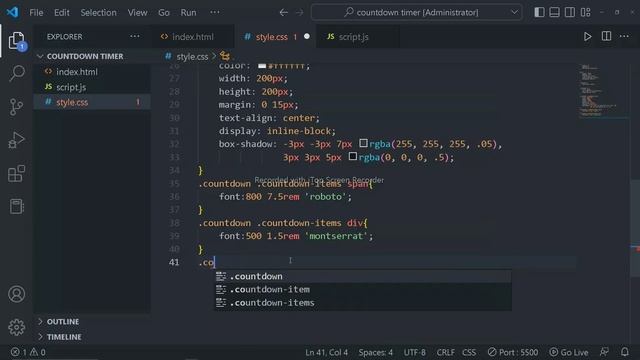Click the rgba(0, 0, 0, .5) color swatch

click(353, 156)
